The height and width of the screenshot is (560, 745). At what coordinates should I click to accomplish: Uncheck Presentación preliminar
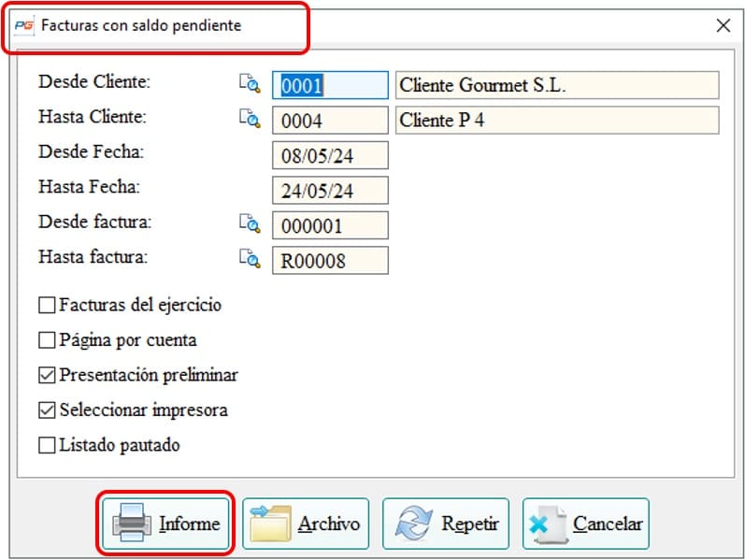tap(47, 376)
